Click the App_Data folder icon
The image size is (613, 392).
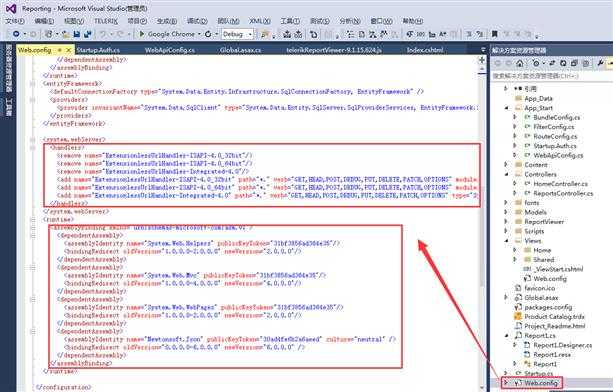click(x=518, y=98)
